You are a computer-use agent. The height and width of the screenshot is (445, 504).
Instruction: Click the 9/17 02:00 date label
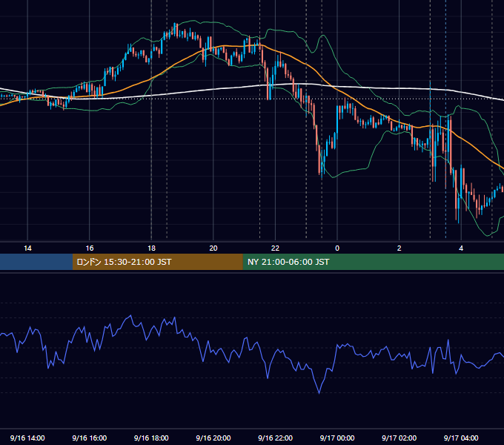(x=399, y=438)
